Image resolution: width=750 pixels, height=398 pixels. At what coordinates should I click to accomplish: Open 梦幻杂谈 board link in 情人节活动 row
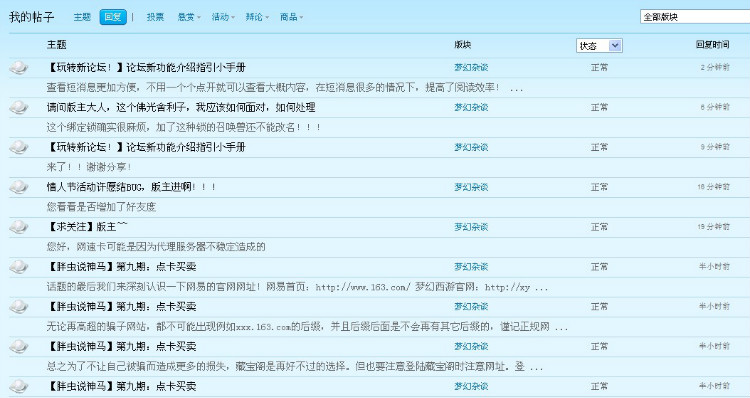[471, 187]
